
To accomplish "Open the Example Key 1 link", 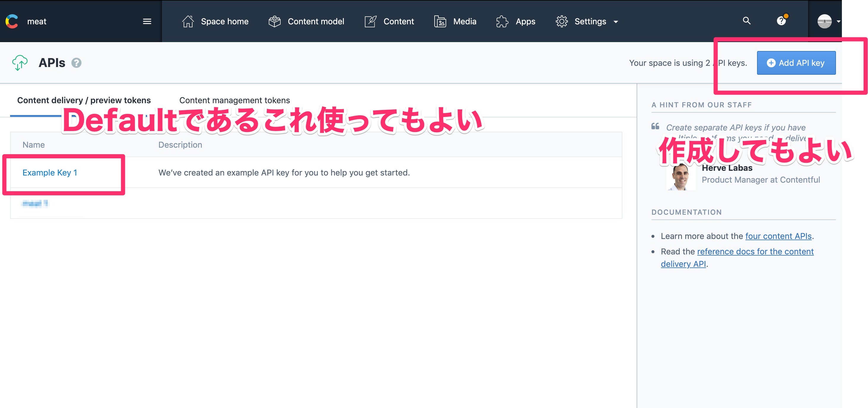I will [x=50, y=173].
